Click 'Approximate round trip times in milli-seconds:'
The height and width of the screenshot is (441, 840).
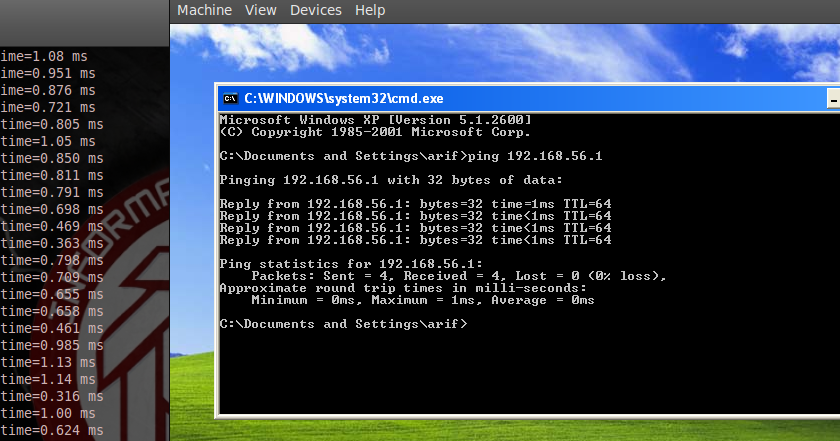pos(403,288)
